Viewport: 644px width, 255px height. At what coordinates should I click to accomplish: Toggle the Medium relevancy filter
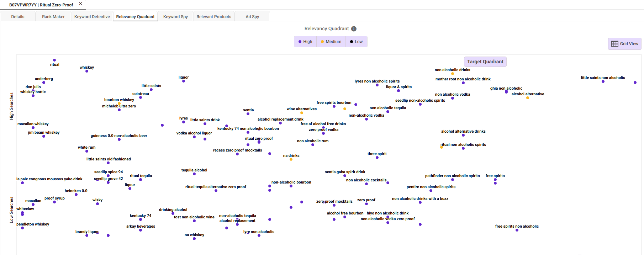[x=331, y=42]
